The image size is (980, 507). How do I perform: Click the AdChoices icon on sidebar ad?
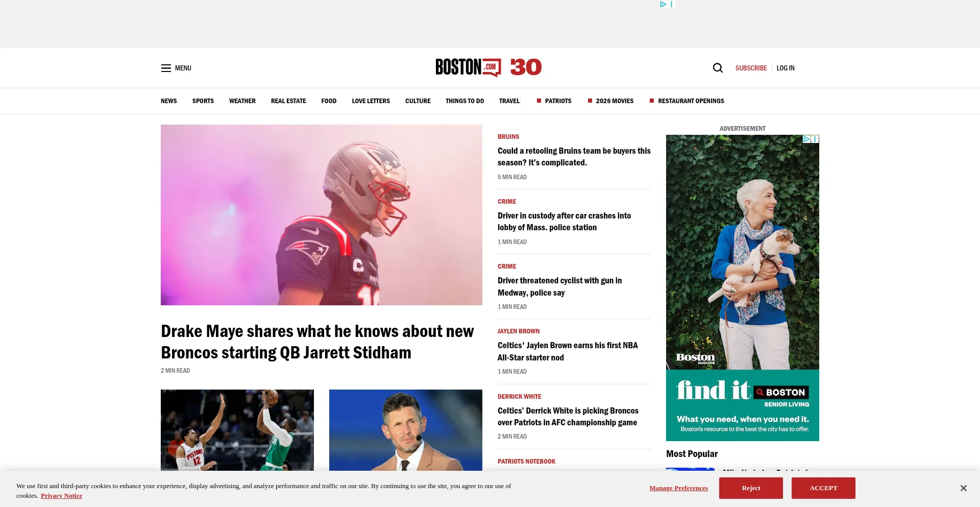point(806,139)
